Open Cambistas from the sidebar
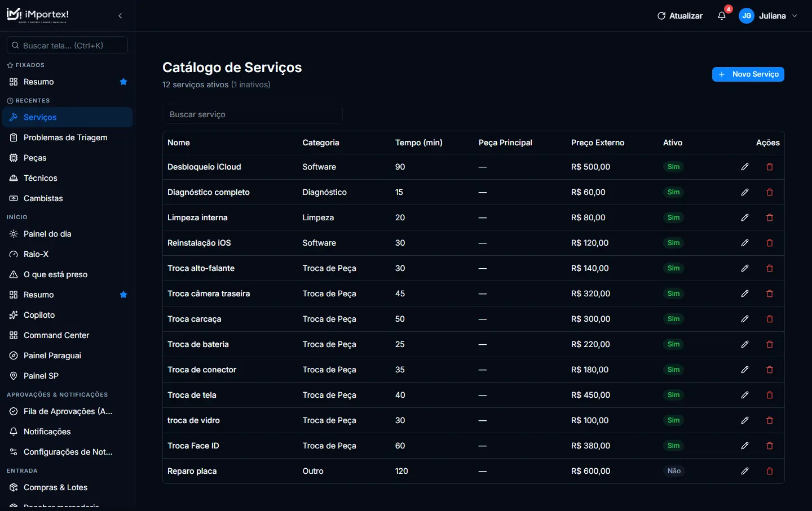Image resolution: width=812 pixels, height=511 pixels. tap(68, 198)
